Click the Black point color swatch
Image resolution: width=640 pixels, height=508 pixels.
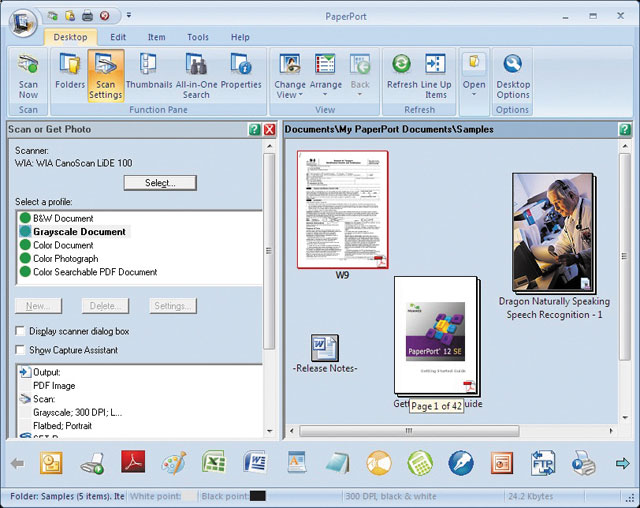pos(258,496)
